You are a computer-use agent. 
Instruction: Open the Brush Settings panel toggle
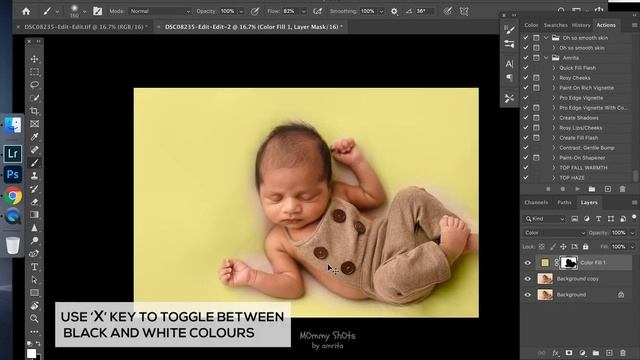[98, 11]
